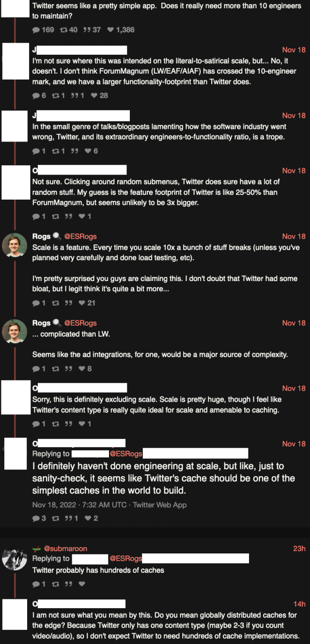Reply to the top tweet about Twitter engineers
310x644 pixels.
coord(36,30)
